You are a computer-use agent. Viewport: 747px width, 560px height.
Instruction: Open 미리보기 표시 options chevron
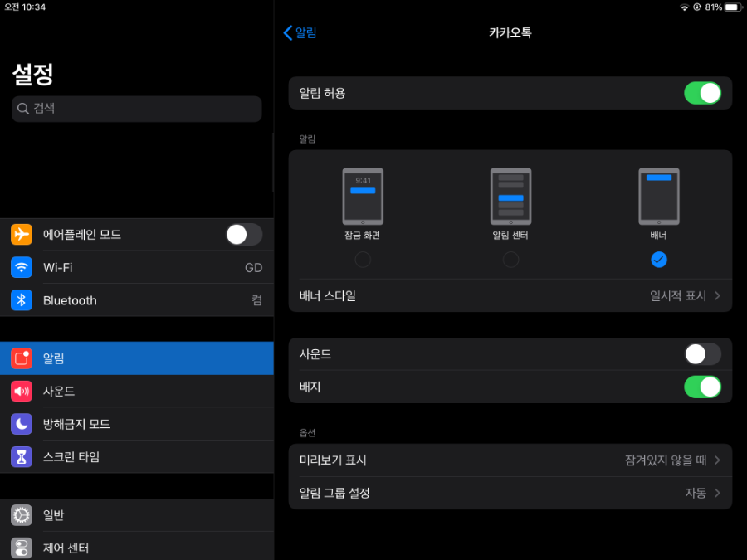(717, 460)
